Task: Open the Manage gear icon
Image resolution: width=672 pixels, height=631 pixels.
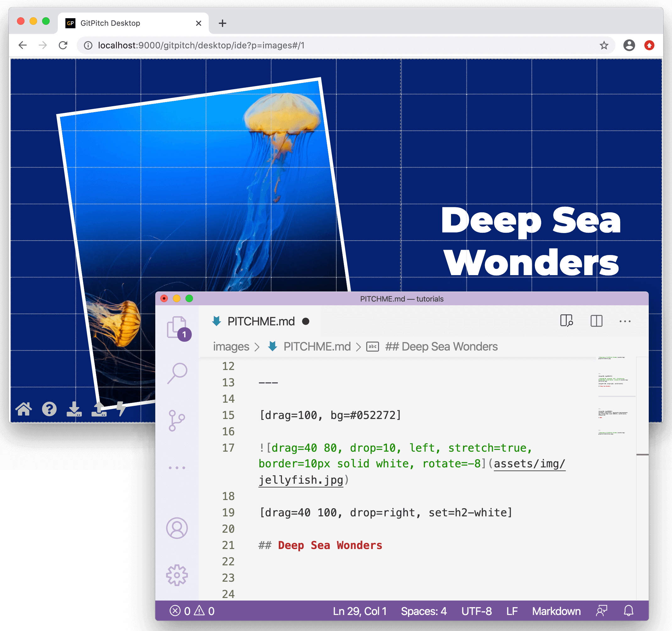Action: [177, 575]
